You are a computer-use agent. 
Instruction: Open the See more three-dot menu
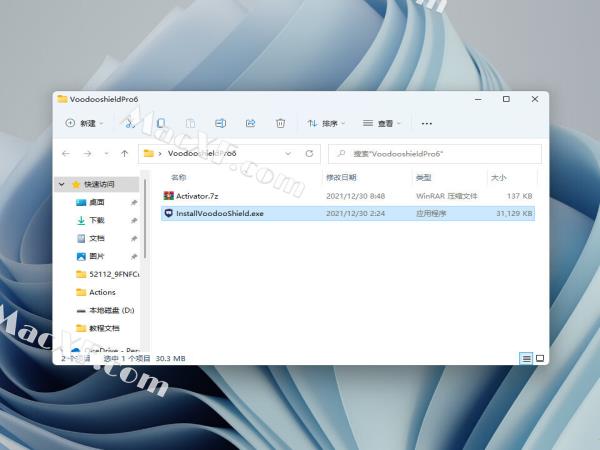click(x=427, y=124)
